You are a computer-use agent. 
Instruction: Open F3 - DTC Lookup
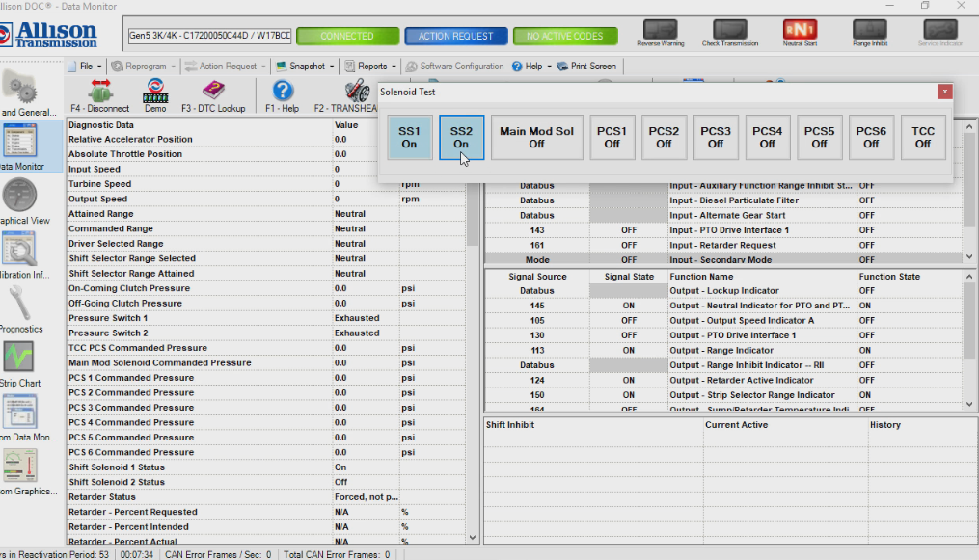(214, 93)
